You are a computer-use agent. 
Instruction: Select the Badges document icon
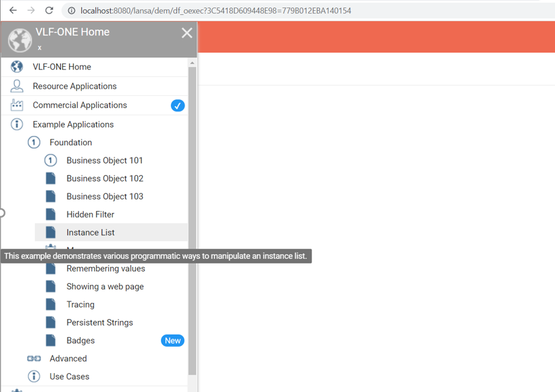(51, 340)
